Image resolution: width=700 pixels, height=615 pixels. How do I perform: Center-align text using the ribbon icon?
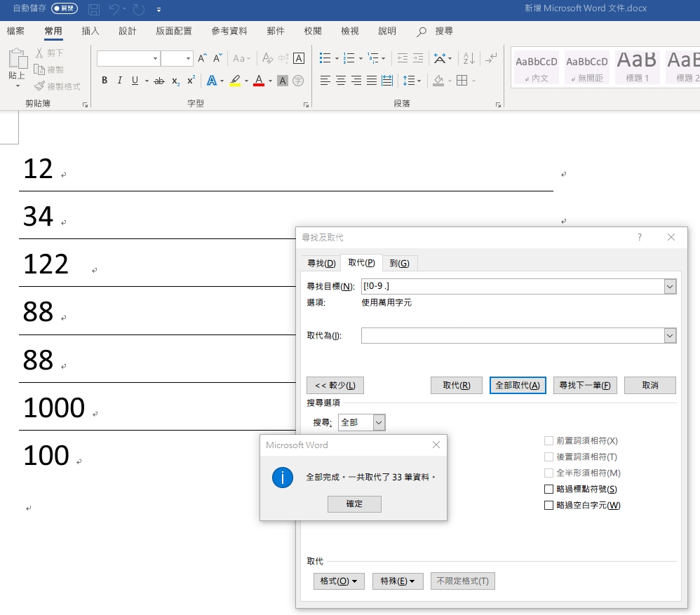click(341, 81)
